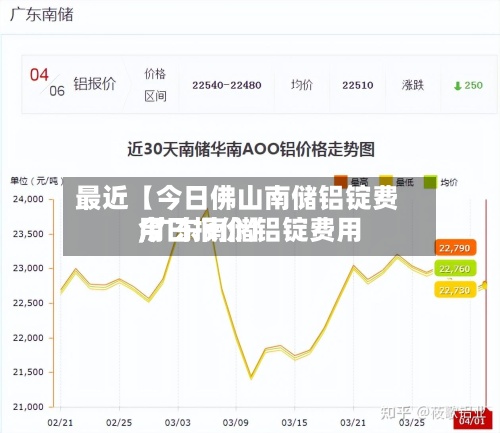Click the orange 22,790 tooltip label

(x=455, y=248)
